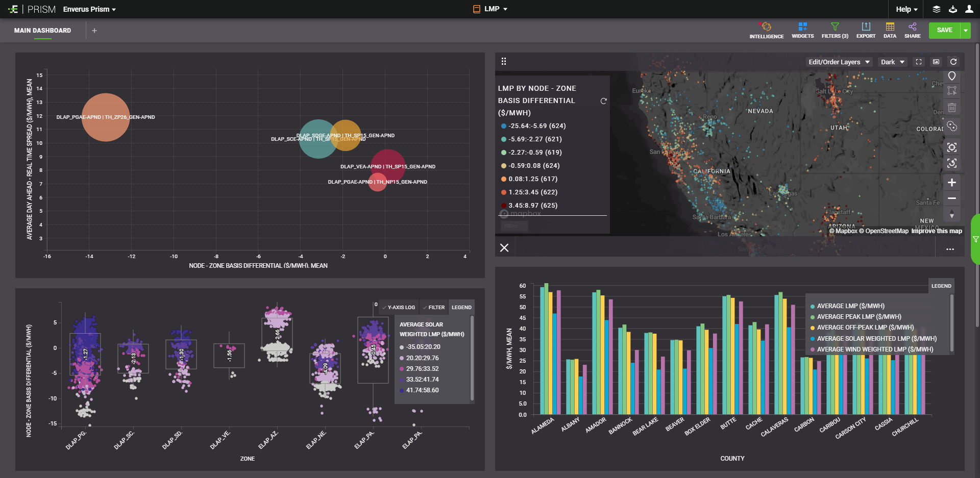Select the map marker pin tool
The image size is (980, 478).
952,76
